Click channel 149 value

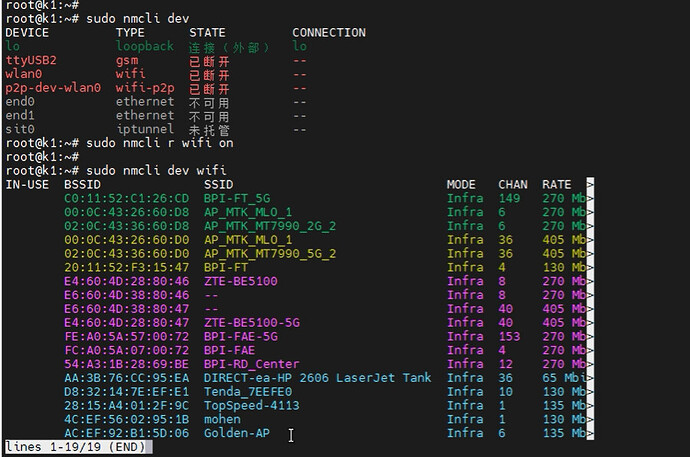(x=509, y=198)
